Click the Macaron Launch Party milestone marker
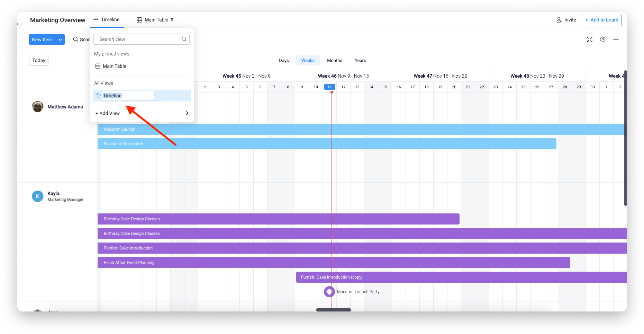 [x=329, y=291]
